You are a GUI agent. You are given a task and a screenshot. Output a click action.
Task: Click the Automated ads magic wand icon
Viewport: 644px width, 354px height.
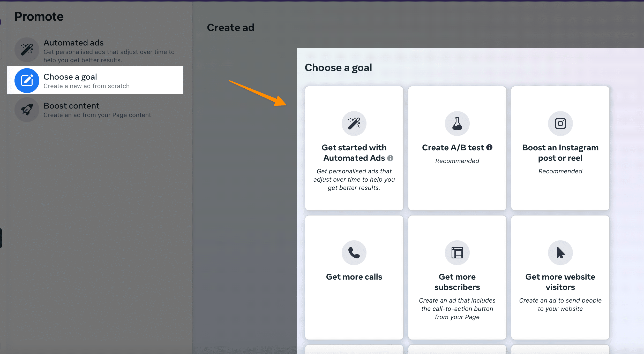pyautogui.click(x=27, y=50)
